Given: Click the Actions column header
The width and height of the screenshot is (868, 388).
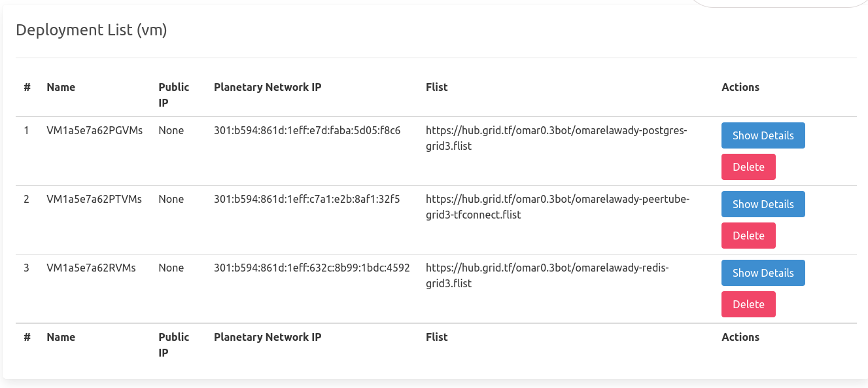Looking at the screenshot, I should (740, 87).
